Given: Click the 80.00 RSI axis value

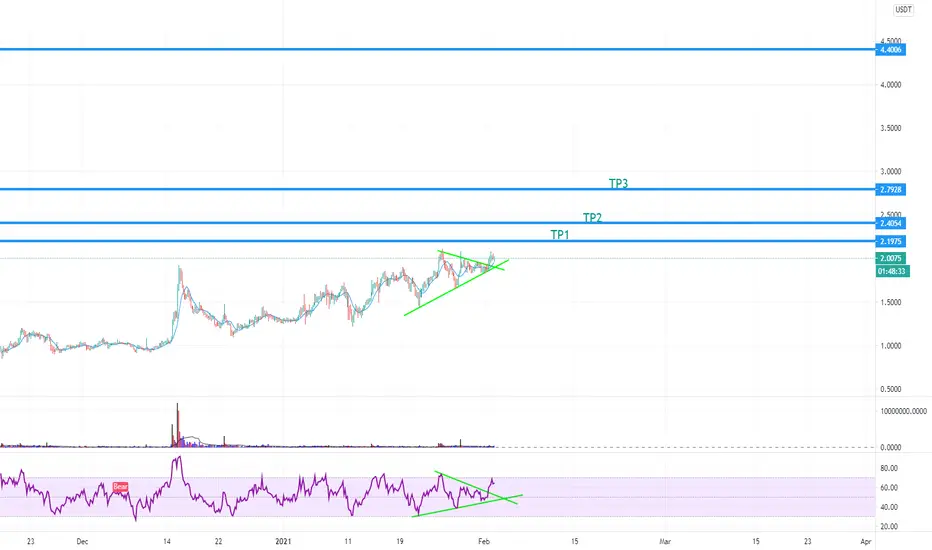Looking at the screenshot, I should coord(889,469).
